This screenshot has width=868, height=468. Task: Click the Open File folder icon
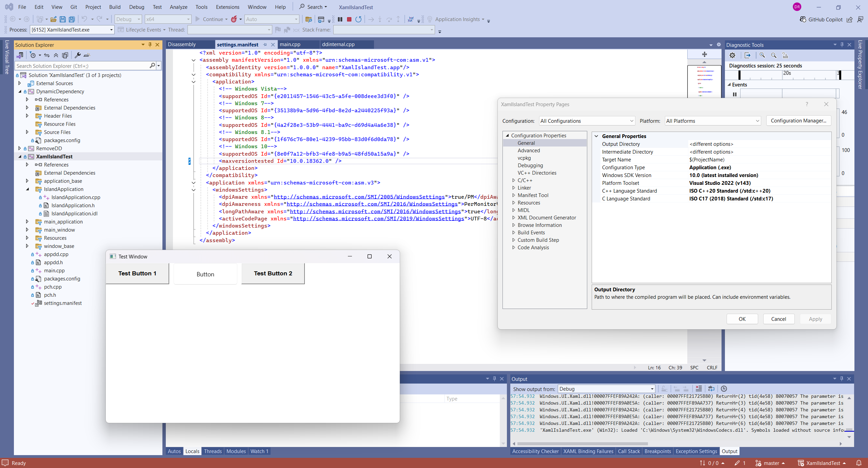click(x=53, y=19)
